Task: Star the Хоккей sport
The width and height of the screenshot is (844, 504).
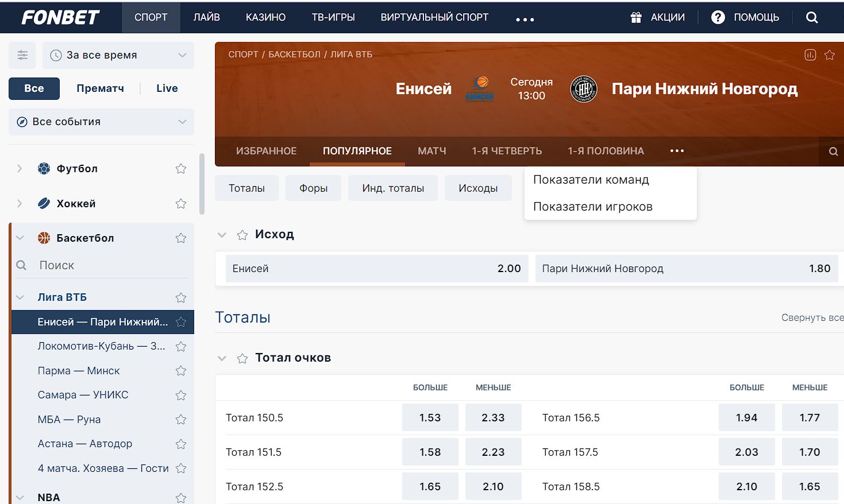Action: pos(181,203)
